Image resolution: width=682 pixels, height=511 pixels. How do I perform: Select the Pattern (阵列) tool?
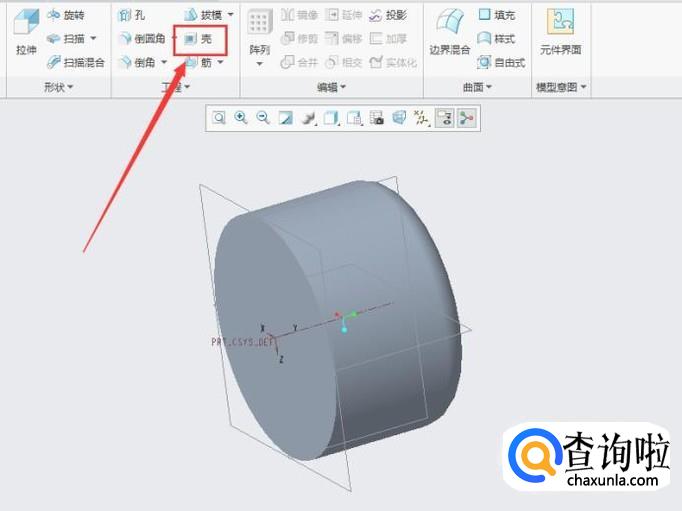coord(260,32)
